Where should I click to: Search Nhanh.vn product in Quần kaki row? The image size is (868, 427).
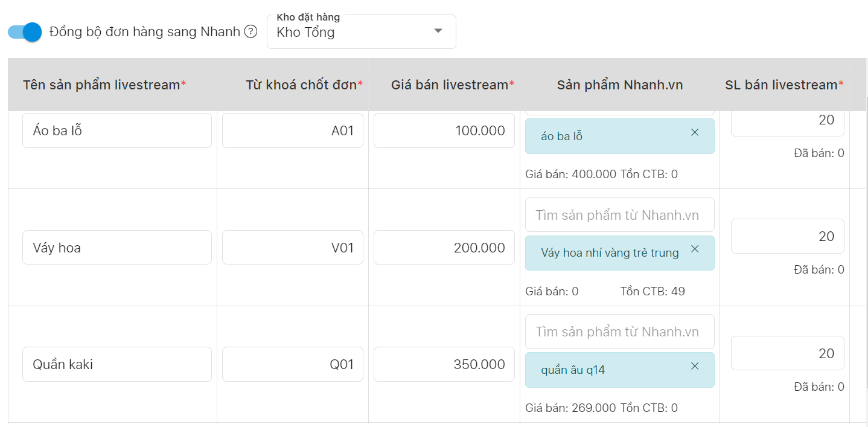(619, 332)
